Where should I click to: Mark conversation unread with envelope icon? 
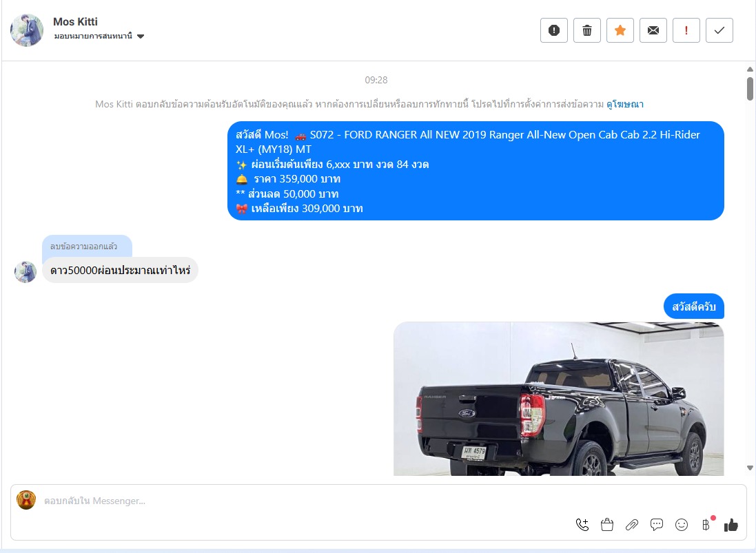pos(653,30)
